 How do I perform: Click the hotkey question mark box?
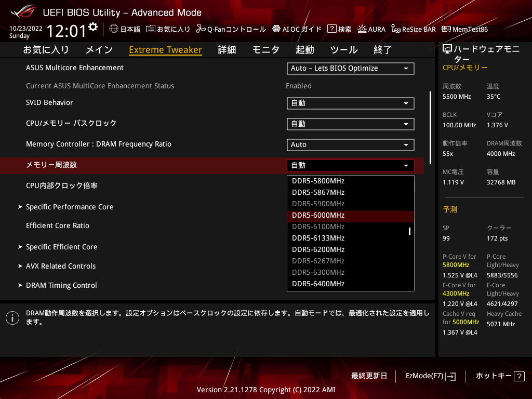pos(519,376)
